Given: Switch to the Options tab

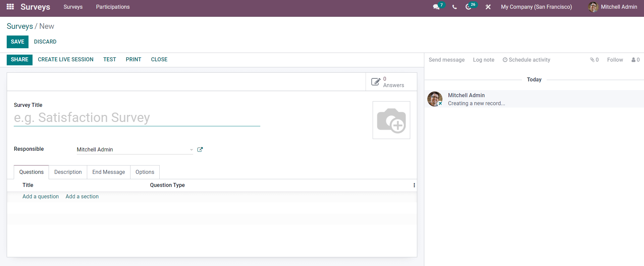Looking at the screenshot, I should [145, 172].
